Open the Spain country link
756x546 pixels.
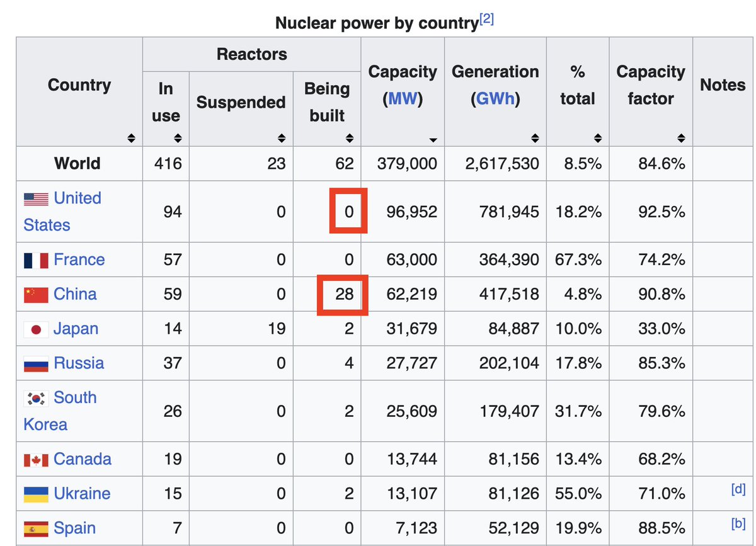75,528
